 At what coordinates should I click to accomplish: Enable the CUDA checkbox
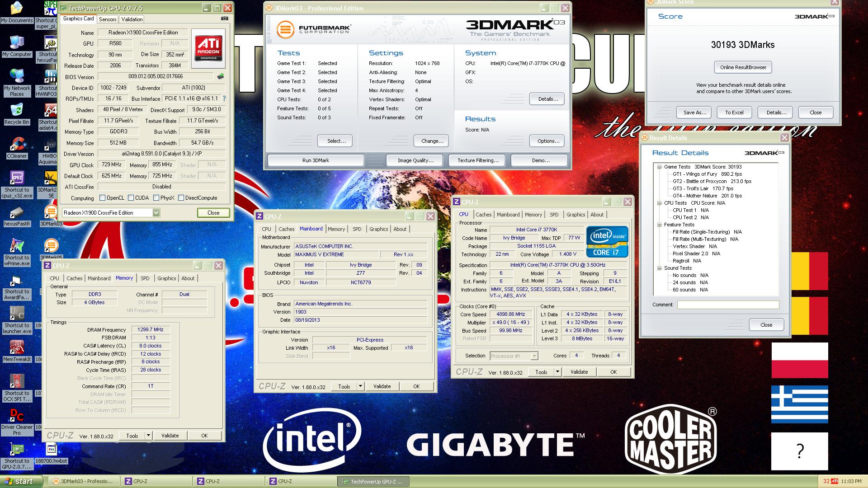131,198
